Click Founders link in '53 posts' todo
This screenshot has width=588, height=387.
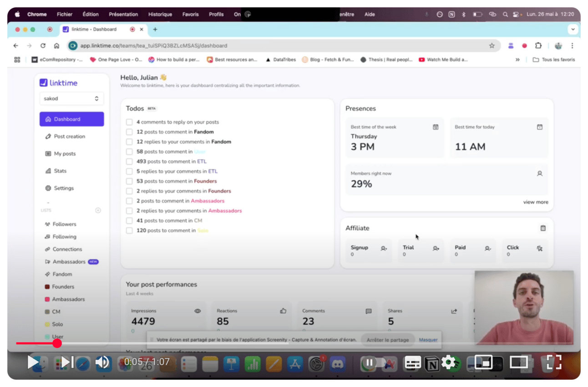[205, 181]
